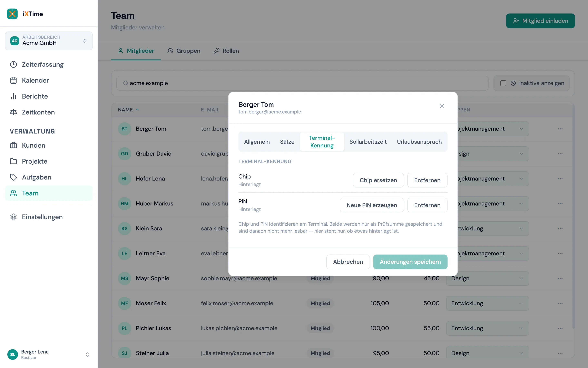Open Berichte in the sidebar

click(49, 96)
